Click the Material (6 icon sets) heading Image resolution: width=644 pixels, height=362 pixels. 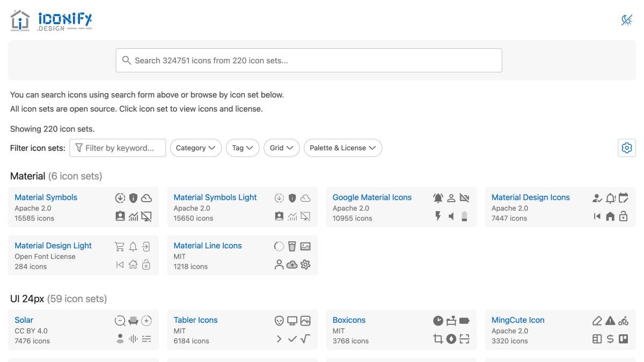click(x=56, y=176)
